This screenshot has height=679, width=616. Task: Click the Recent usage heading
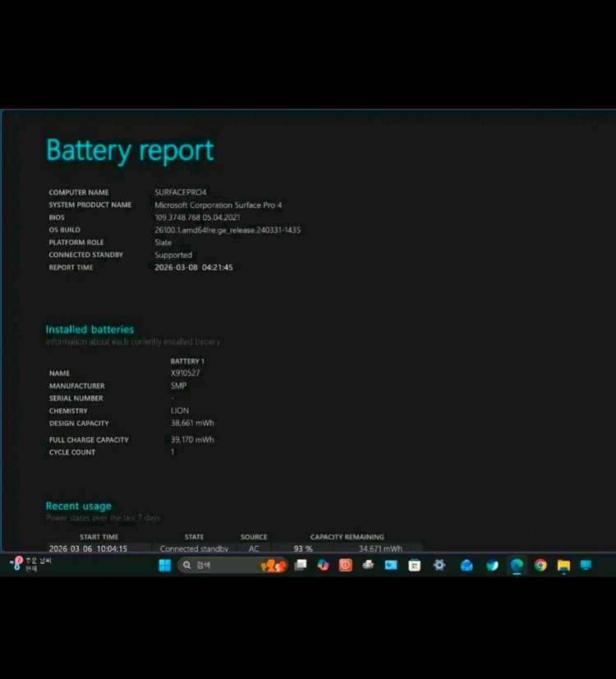coord(78,506)
